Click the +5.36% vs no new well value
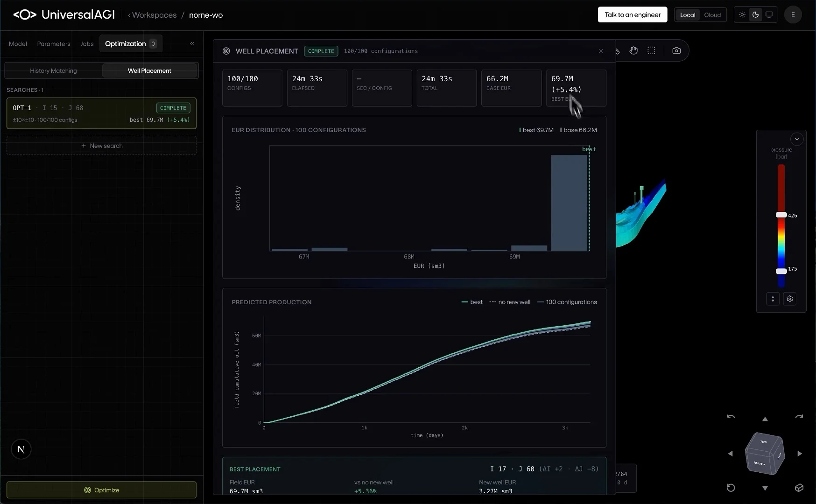This screenshot has height=504, width=816. point(366,491)
